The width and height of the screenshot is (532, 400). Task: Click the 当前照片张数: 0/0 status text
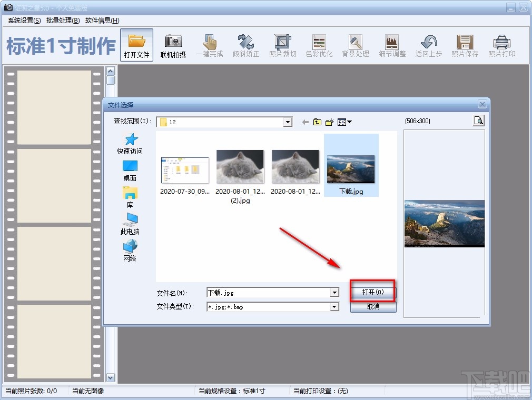pyautogui.click(x=31, y=391)
